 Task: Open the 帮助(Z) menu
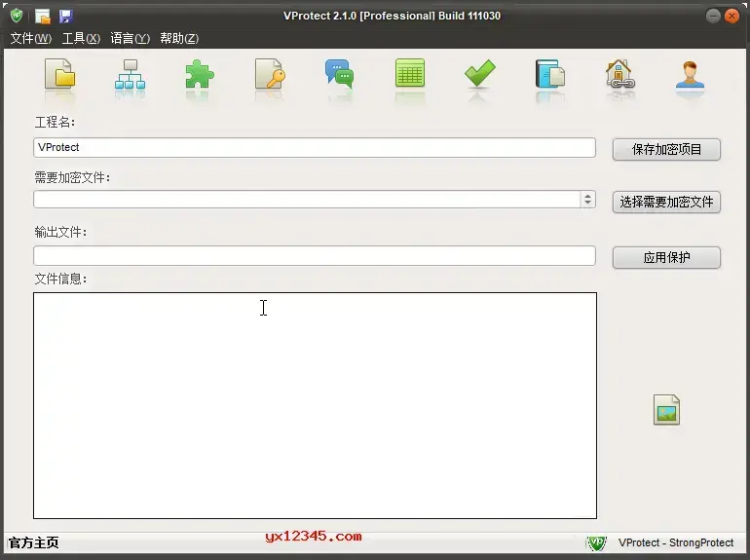[x=179, y=38]
